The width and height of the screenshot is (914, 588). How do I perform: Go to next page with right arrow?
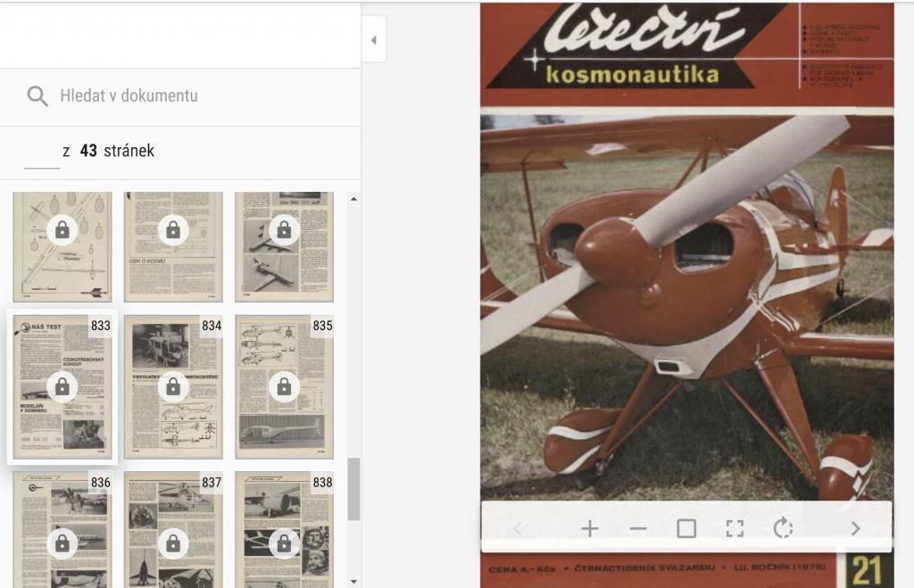pyautogui.click(x=855, y=529)
